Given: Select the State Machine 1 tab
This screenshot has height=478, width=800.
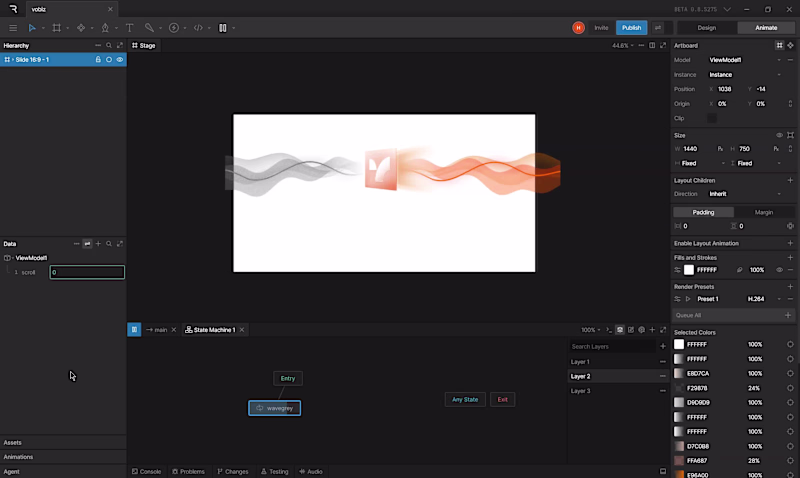Looking at the screenshot, I should [x=210, y=330].
